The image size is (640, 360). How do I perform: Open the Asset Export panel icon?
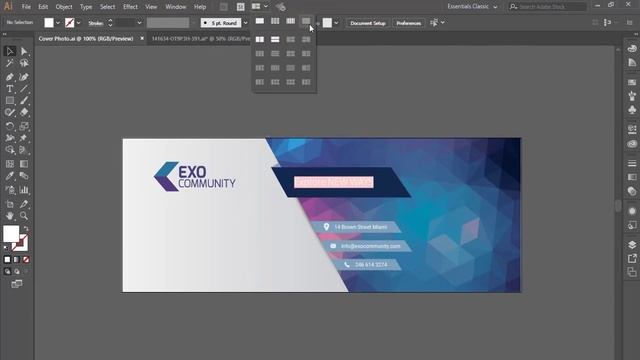tap(632, 258)
